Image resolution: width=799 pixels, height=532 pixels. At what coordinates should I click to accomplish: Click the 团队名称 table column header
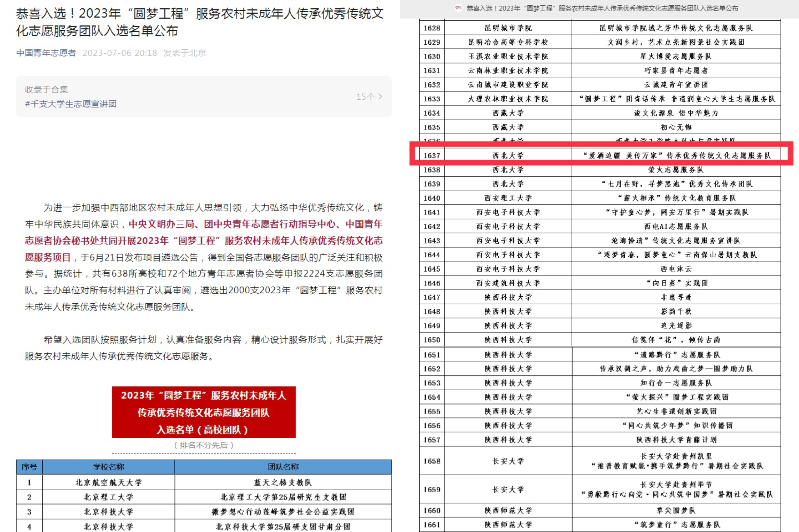pyautogui.click(x=283, y=467)
